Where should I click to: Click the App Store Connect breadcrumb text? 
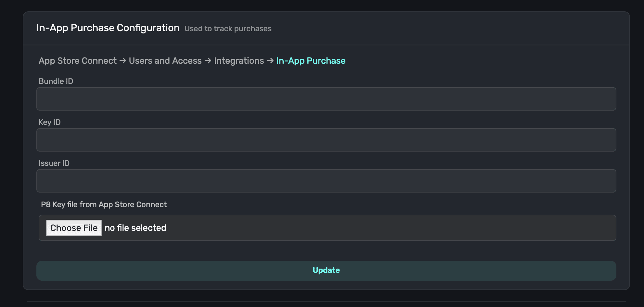pos(78,61)
